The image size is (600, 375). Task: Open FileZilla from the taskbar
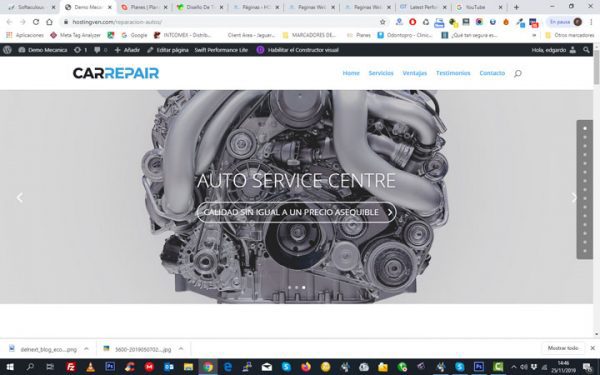click(x=70, y=367)
